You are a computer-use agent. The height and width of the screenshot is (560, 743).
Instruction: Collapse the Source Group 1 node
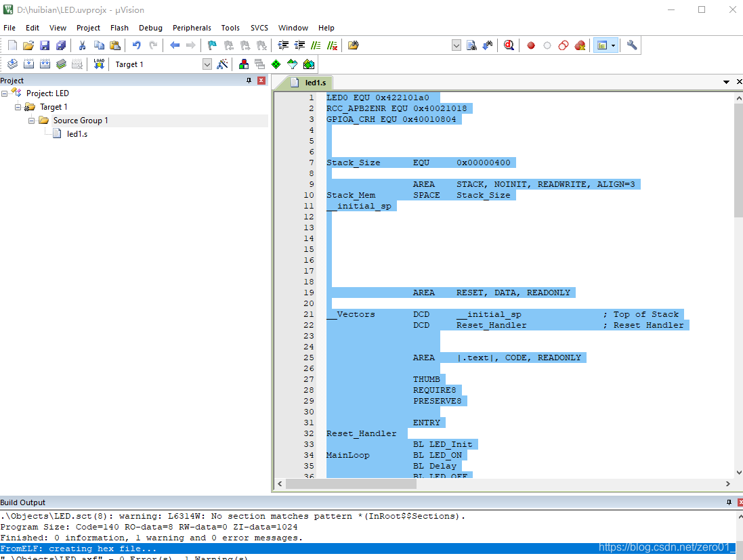[x=31, y=121]
